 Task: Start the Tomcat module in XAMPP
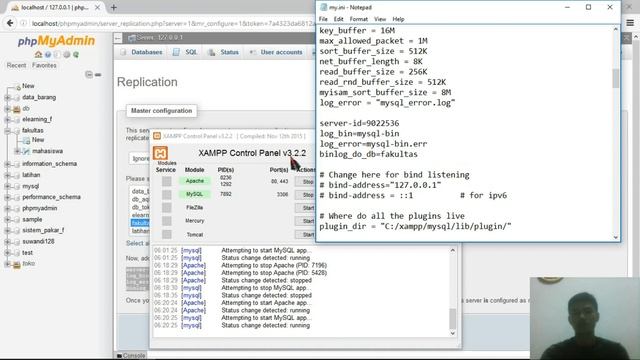(306, 234)
